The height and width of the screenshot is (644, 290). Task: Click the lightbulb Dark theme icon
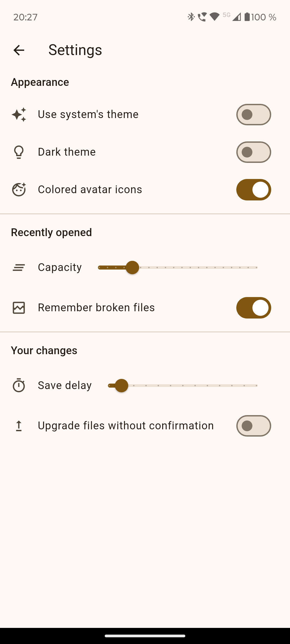point(19,152)
